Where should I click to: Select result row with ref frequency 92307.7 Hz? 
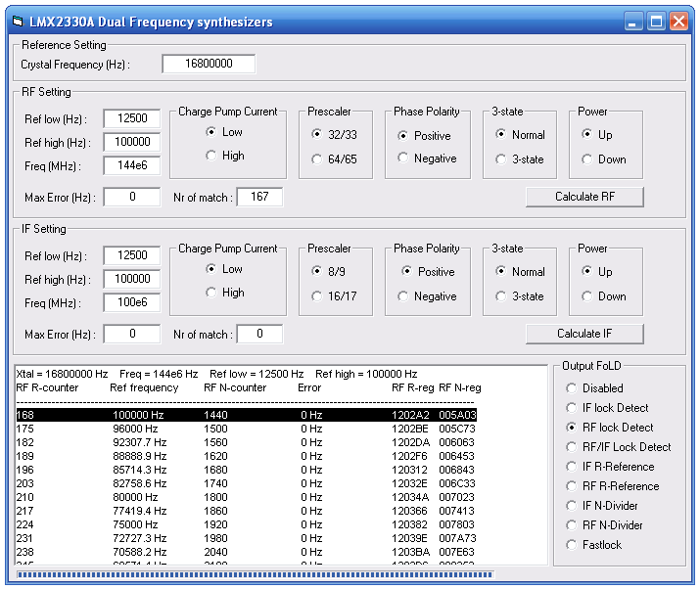click(247, 442)
